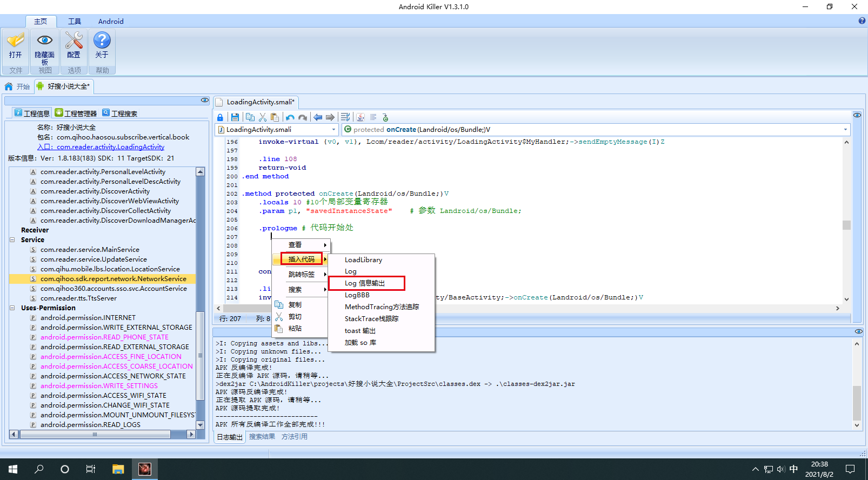
Task: Redo with the gray curved arrow icon
Action: click(303, 117)
